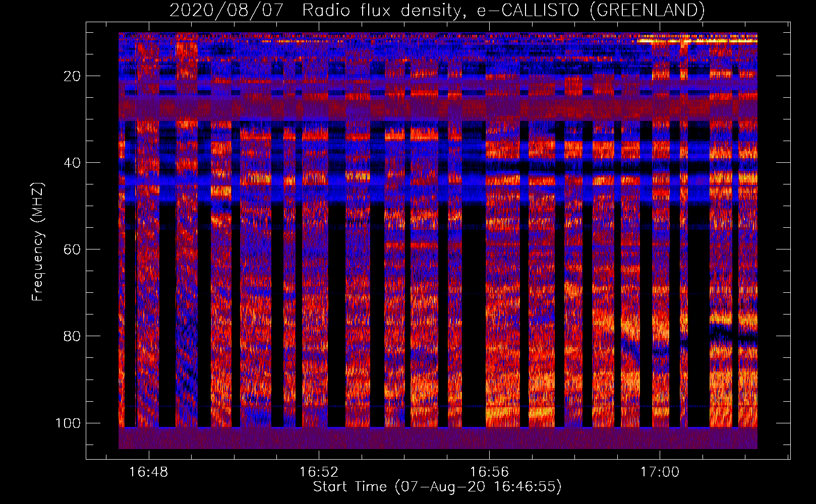
Task: Click the 40 frequency tick label
Action: [x=72, y=163]
